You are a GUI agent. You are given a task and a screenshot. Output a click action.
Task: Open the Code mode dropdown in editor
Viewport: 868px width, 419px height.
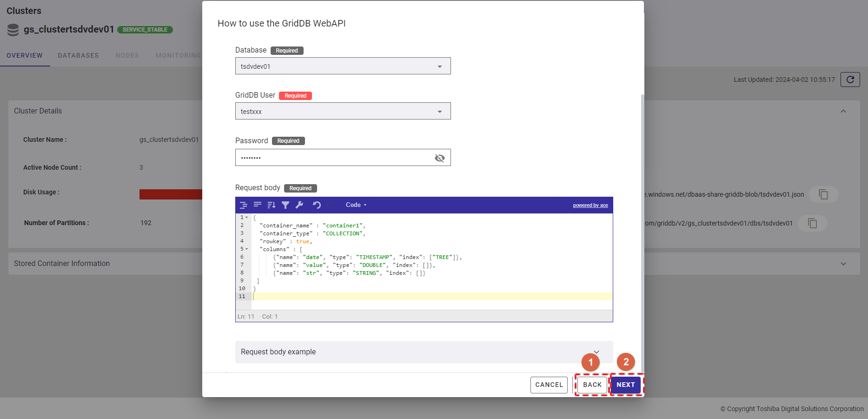pos(356,205)
